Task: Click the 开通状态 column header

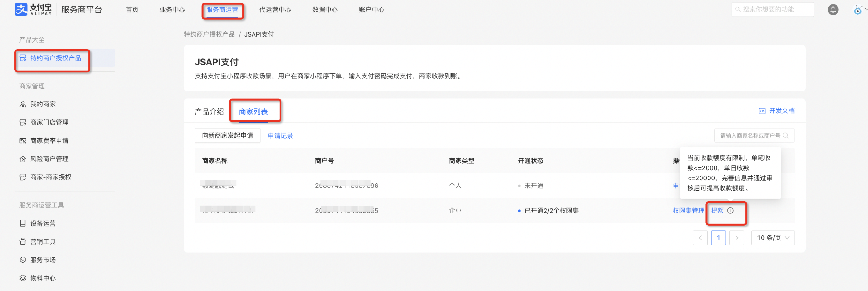Action: pos(530,161)
